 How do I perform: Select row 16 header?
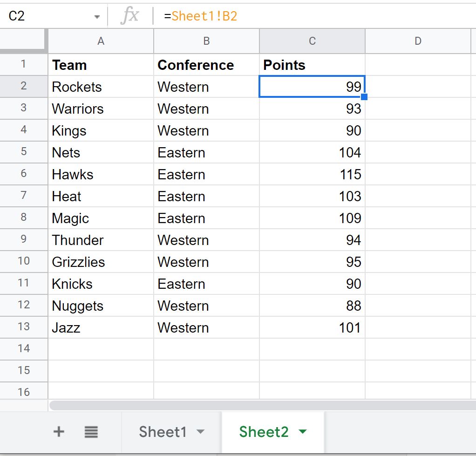24,391
